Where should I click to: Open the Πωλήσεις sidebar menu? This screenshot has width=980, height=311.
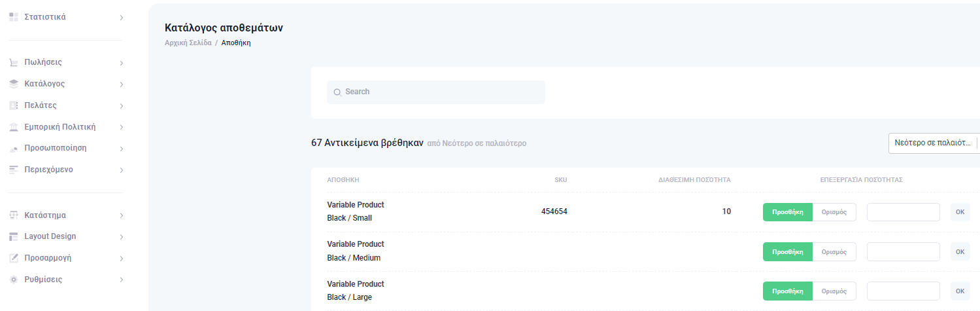[x=43, y=63]
